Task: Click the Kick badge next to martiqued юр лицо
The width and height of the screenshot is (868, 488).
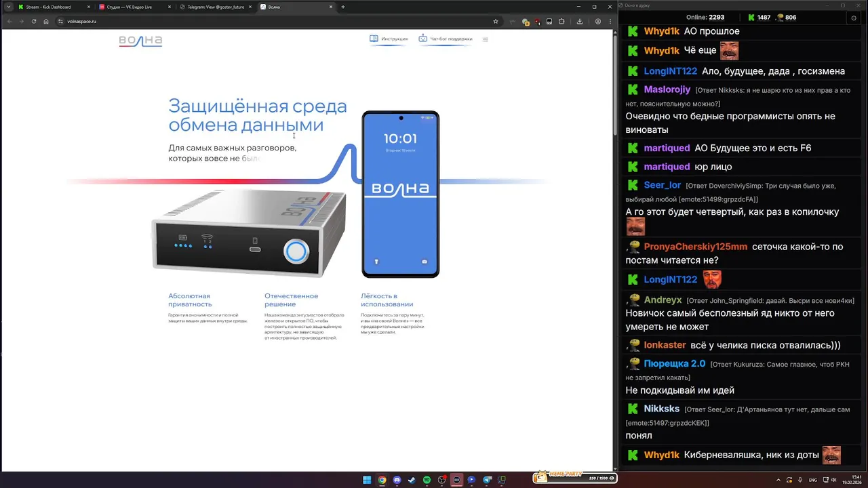Action: (633, 167)
